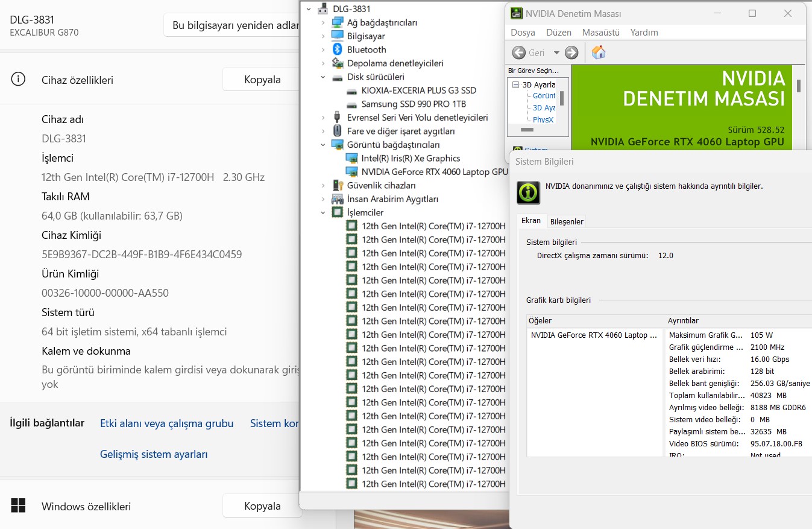Expand the Ağ bağdaştırıcıları node
Viewport: 812px width, 529px height.
click(x=323, y=22)
